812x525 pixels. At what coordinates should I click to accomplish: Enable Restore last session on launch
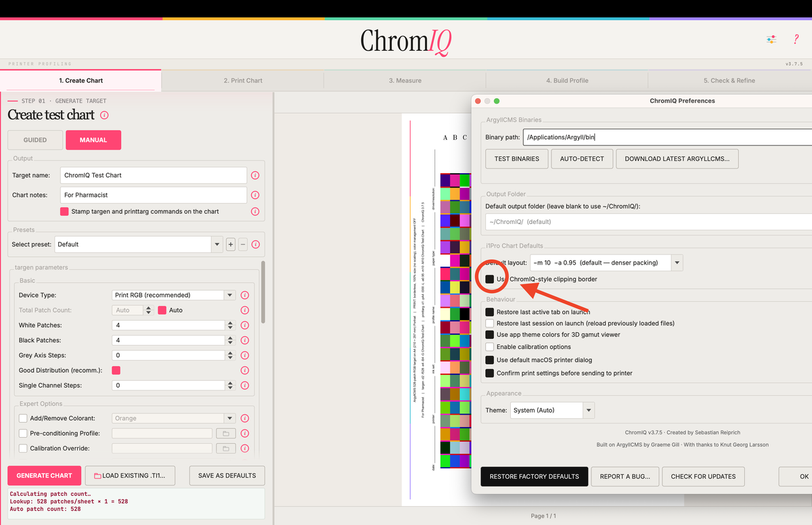(489, 323)
